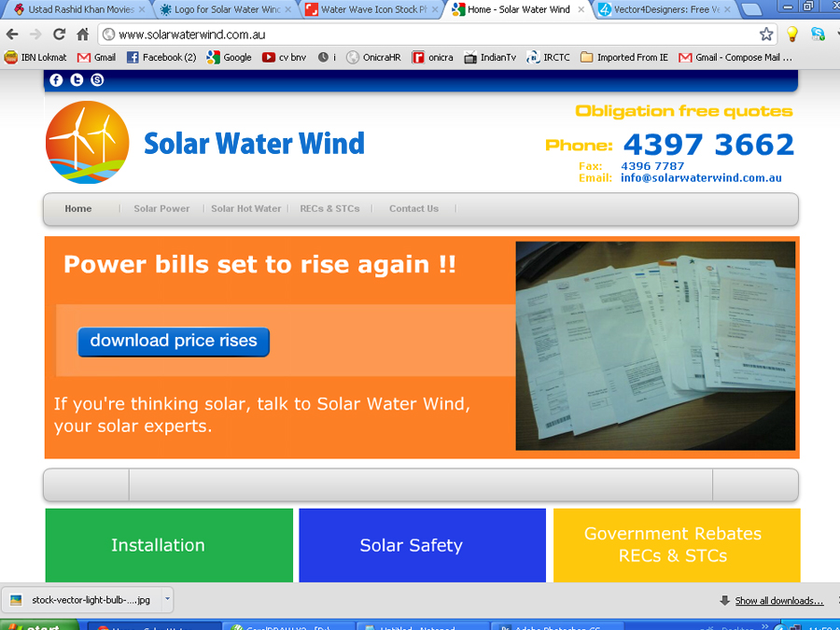This screenshot has height=630, width=840.
Task: Open the downloaded stock-vector-light-bulb jpg file
Action: pyautogui.click(x=80, y=600)
